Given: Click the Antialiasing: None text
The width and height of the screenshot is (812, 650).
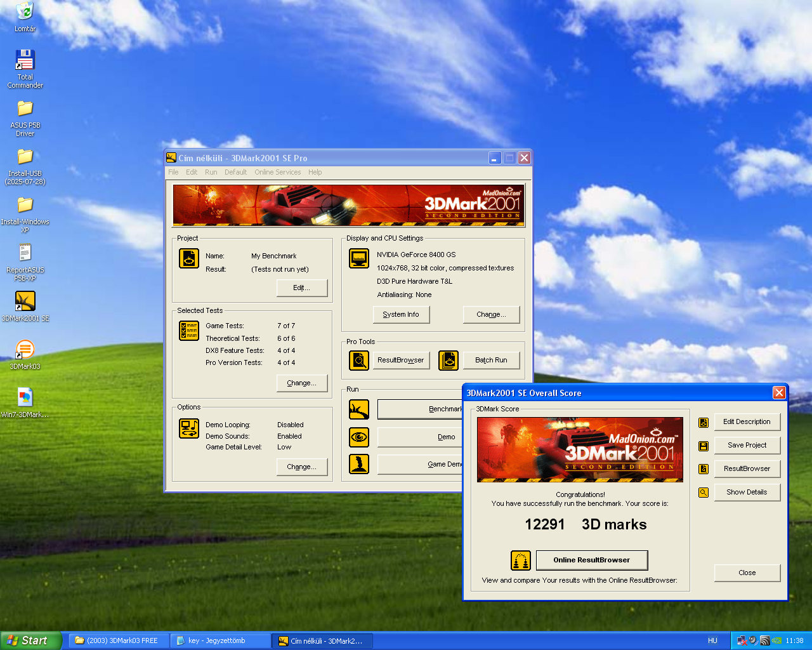Looking at the screenshot, I should click(404, 295).
